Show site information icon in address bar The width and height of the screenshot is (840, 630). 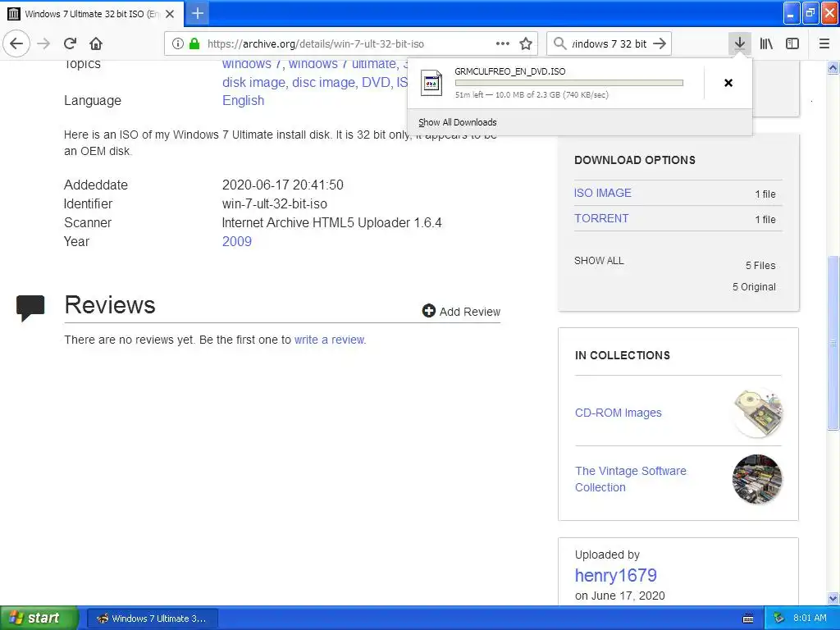(178, 43)
